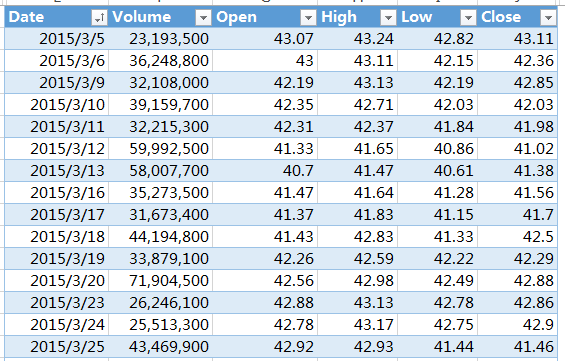This screenshot has width=565, height=361.
Task: Select Low value 40.86 on 2015/3/12
Action: [x=437, y=148]
